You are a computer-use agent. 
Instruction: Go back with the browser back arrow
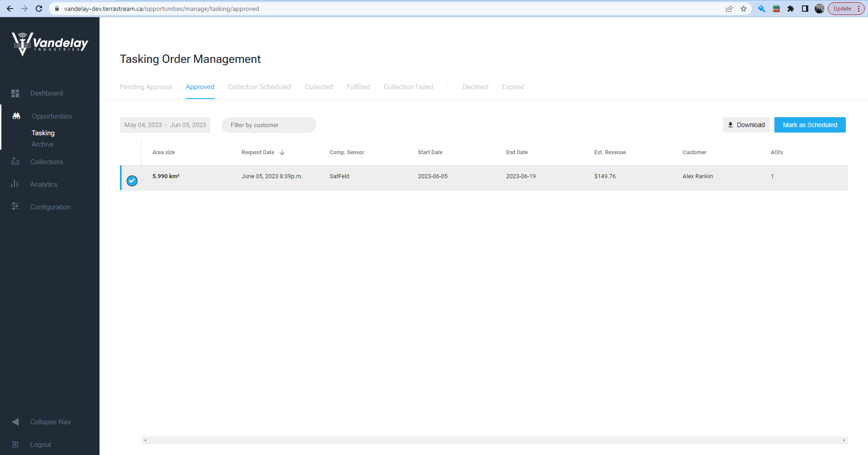[x=10, y=9]
